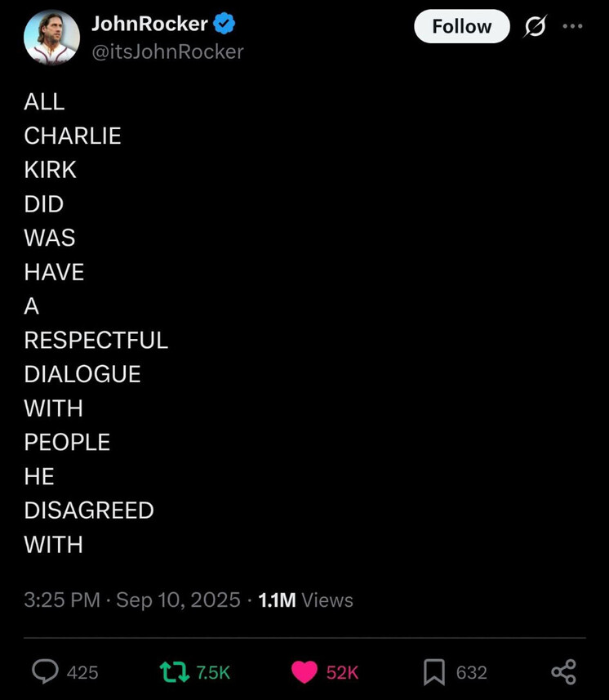Click the 425 replies count
The width and height of the screenshot is (609, 700).
[82, 672]
